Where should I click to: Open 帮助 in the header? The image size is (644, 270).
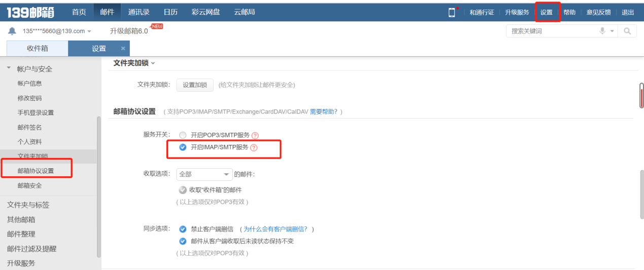(569, 13)
